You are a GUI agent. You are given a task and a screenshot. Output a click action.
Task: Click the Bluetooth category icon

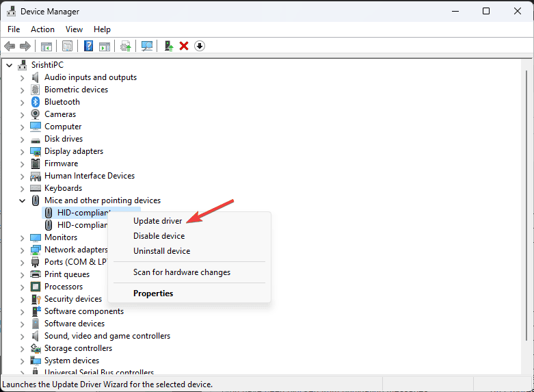tap(36, 102)
